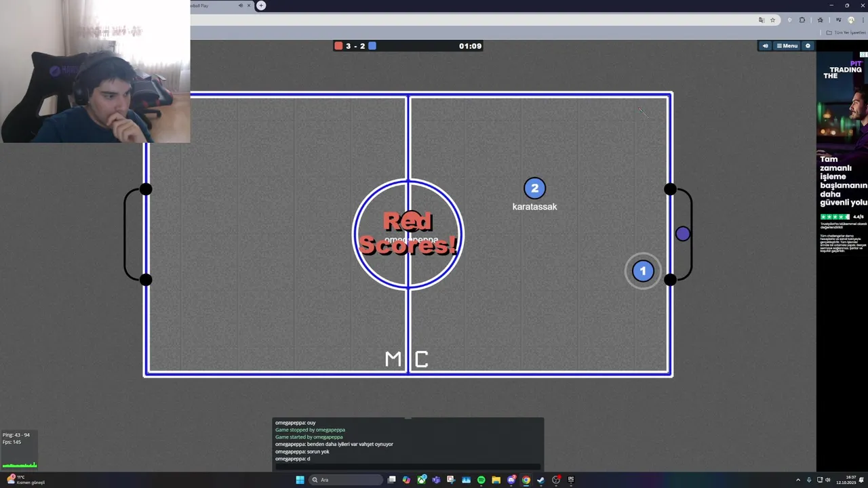Click chat line "Game stopped by omegapeppa"
Image resolution: width=868 pixels, height=488 pixels.
[x=310, y=430]
